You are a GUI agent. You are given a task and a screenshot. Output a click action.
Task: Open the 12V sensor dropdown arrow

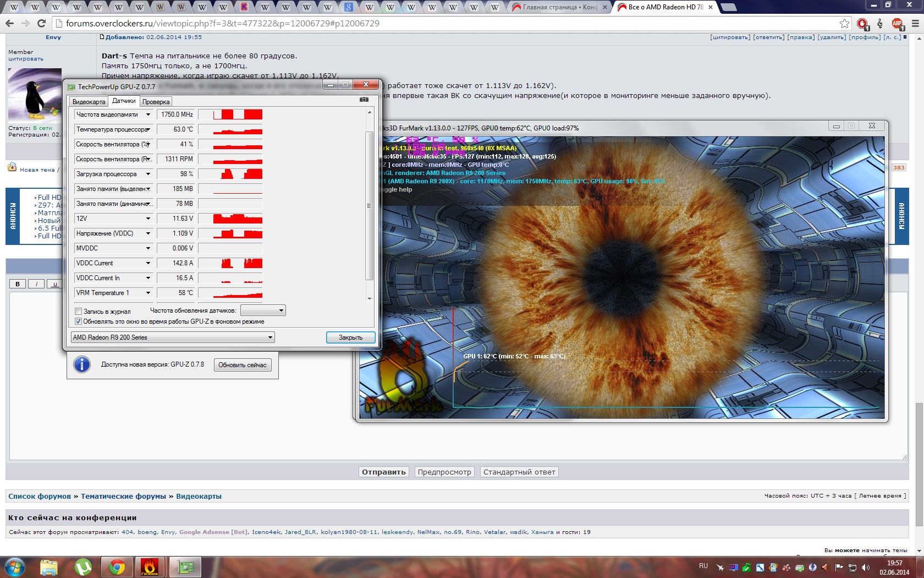coord(148,219)
